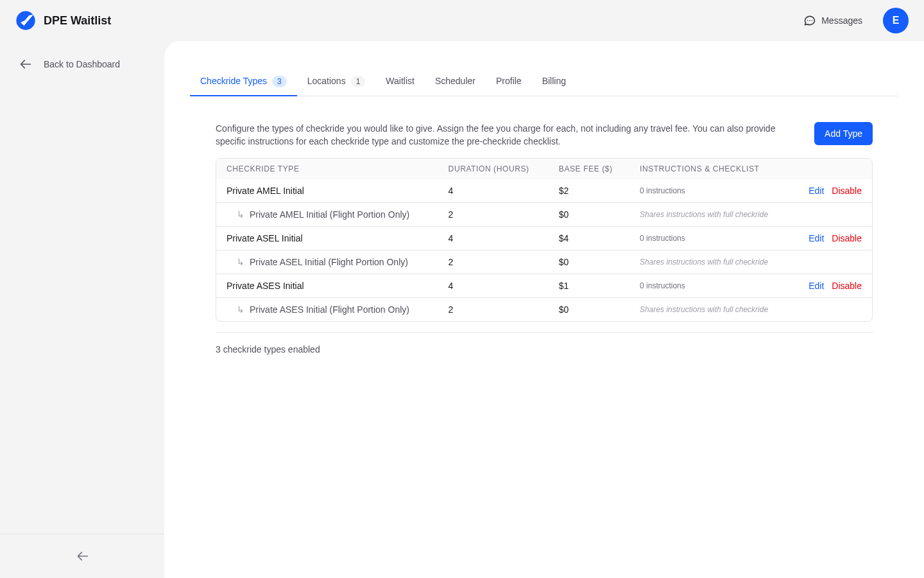924x578 pixels.
Task: Open the Billing tab
Action: pos(554,81)
